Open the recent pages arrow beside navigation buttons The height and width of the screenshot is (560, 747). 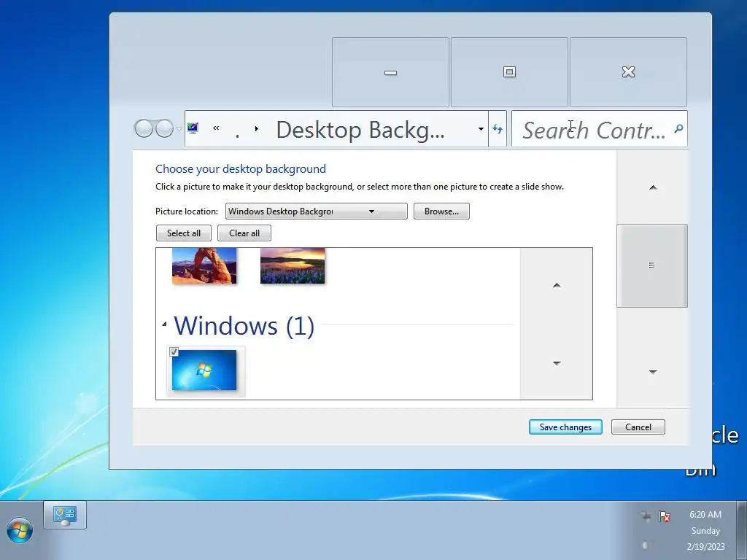point(179,128)
